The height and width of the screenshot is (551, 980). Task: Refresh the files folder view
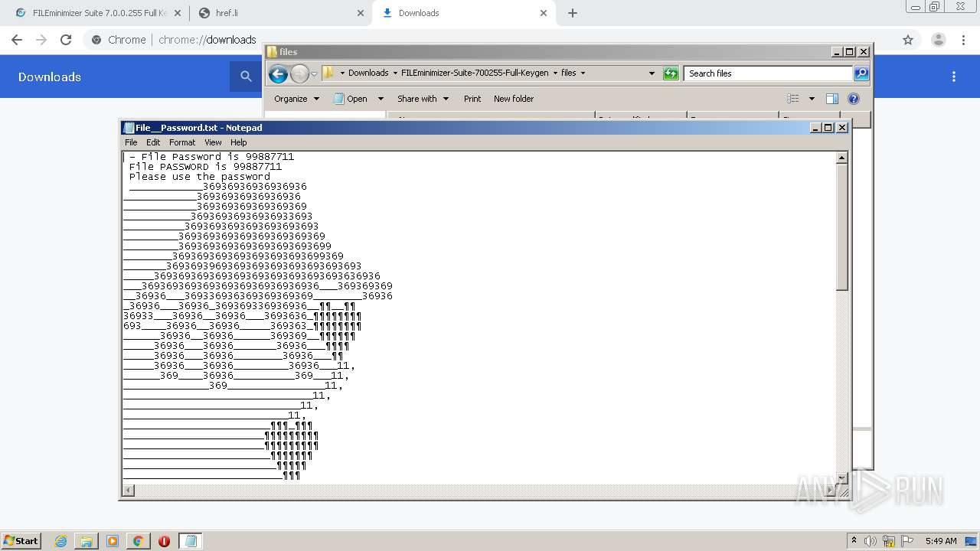671,73
